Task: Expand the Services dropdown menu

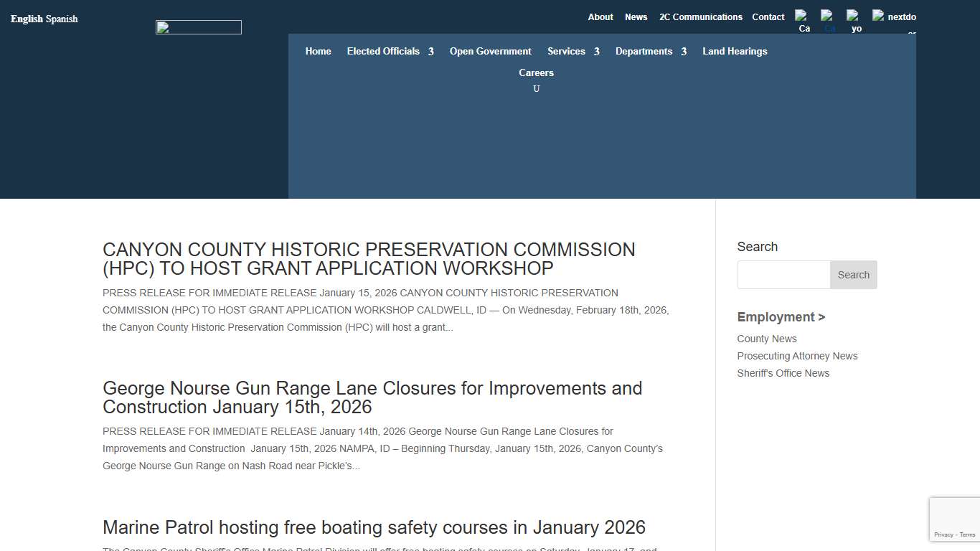Action: 573,52
